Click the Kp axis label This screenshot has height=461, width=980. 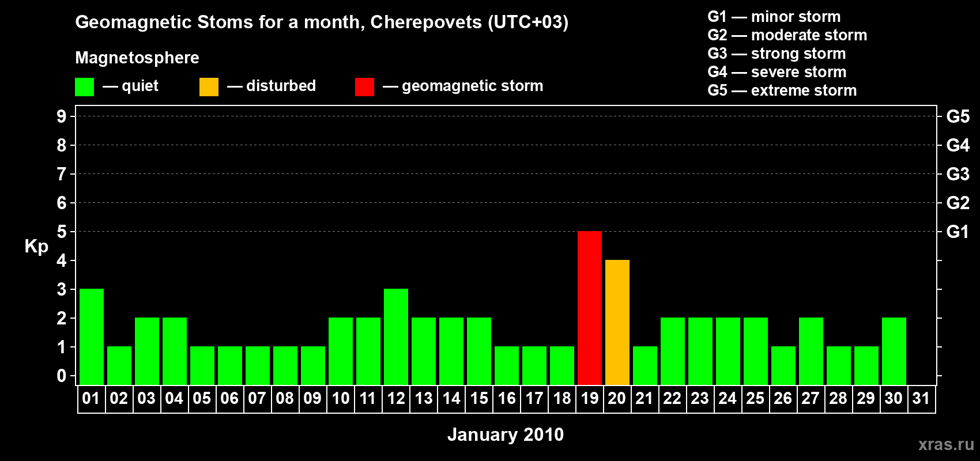[x=36, y=247]
